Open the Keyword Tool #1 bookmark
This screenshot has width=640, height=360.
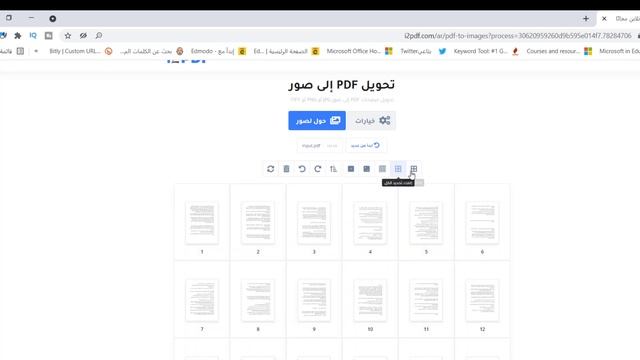coord(486,51)
